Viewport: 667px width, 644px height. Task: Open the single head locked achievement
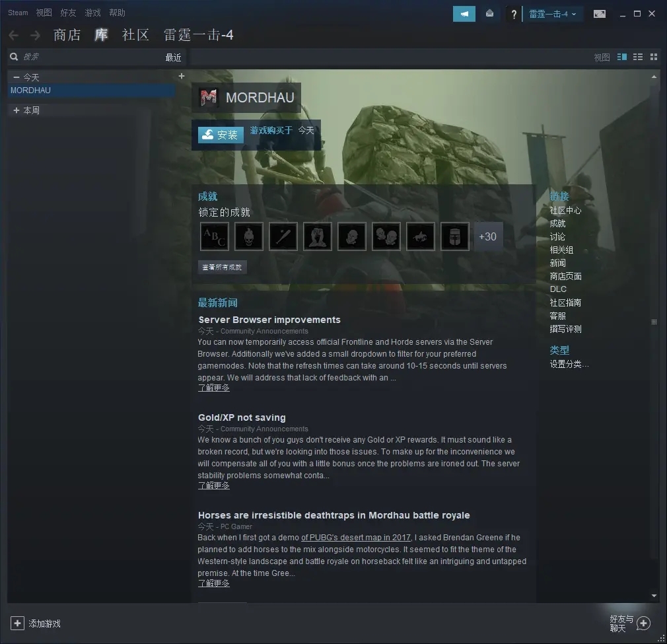352,236
